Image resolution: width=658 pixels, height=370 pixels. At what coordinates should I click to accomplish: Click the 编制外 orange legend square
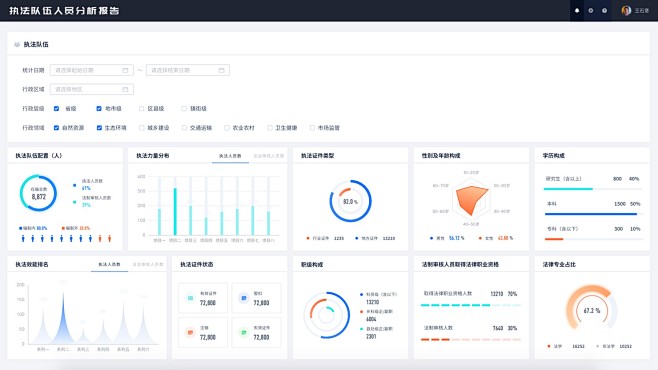point(63,228)
